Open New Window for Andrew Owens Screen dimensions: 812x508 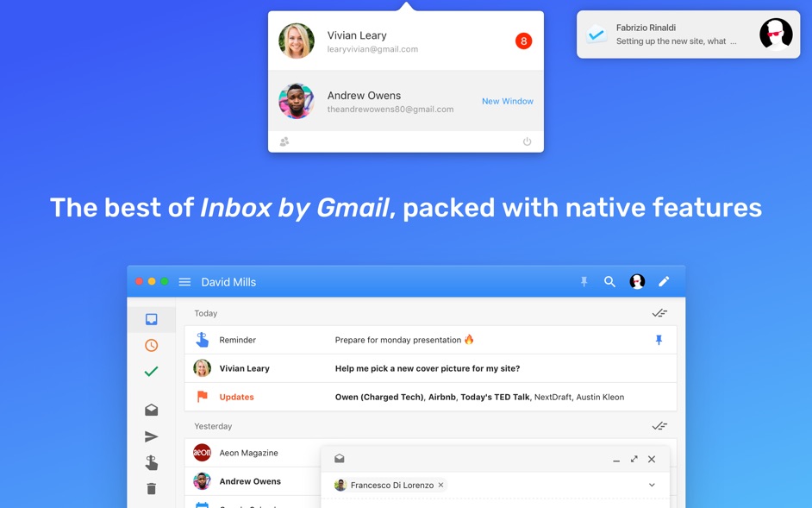pyautogui.click(x=508, y=101)
